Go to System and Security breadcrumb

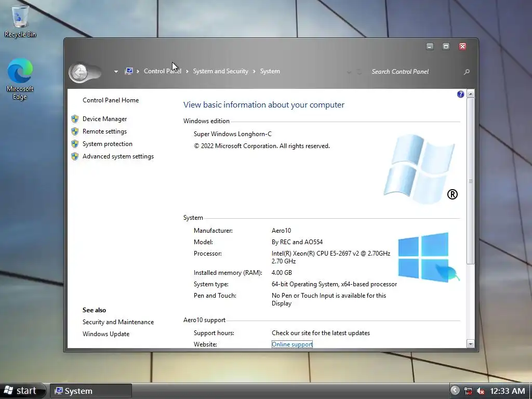coord(220,71)
